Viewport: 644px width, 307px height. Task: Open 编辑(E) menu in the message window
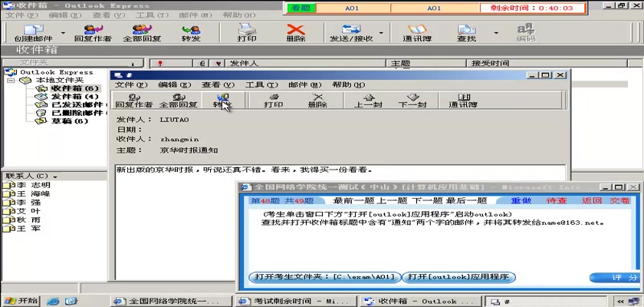pyautogui.click(x=175, y=84)
